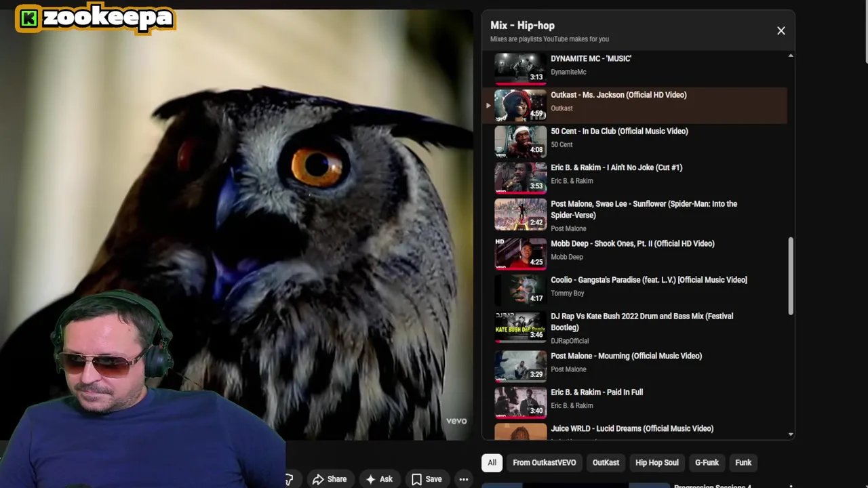Click the playlist scrollbar thumb
This screenshot has width=868, height=488.
pos(791,276)
